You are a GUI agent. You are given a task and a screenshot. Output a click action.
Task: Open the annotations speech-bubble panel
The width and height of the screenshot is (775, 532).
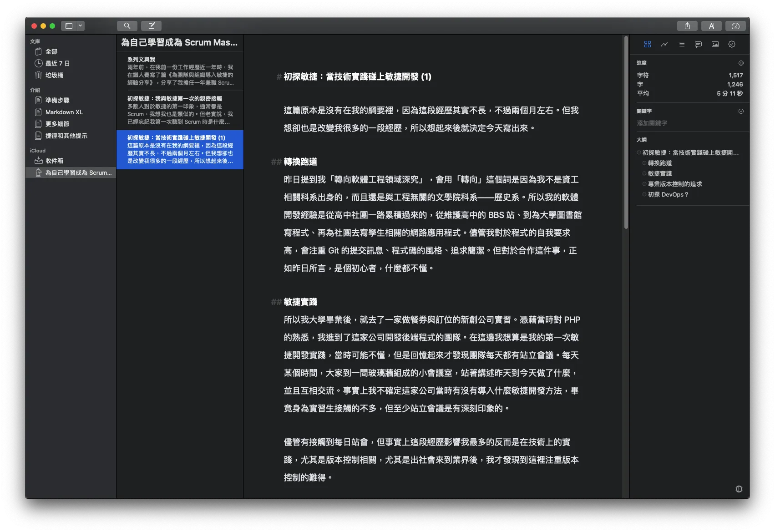pyautogui.click(x=698, y=44)
